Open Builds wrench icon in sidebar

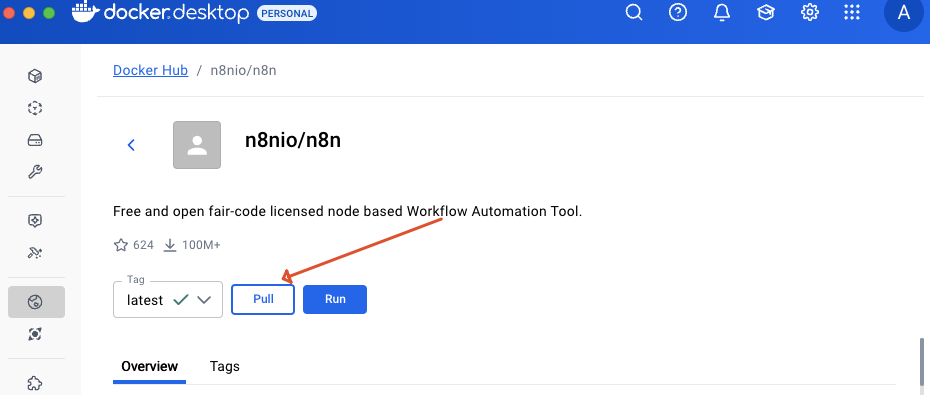(x=35, y=173)
